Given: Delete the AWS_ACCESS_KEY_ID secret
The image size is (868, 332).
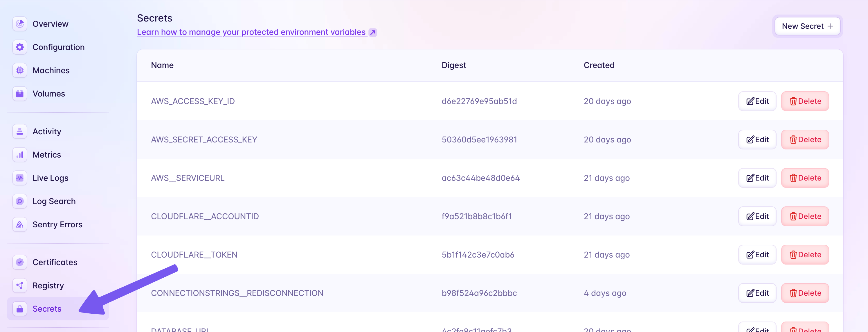Looking at the screenshot, I should coord(805,101).
